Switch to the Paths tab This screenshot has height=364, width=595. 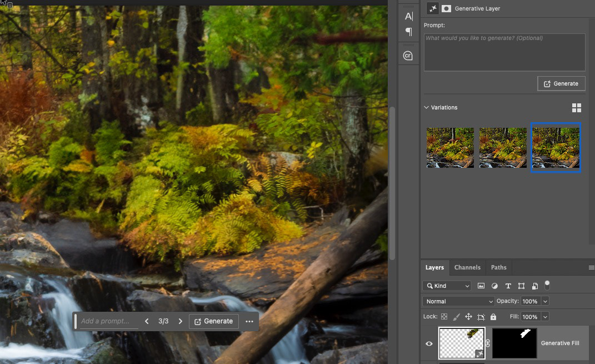[499, 268]
